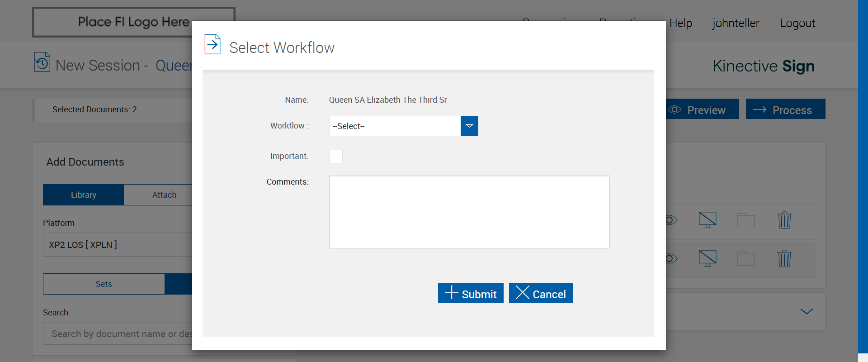Click the second row's folder icon
Viewport: 868px width, 362px height.
[x=746, y=259]
